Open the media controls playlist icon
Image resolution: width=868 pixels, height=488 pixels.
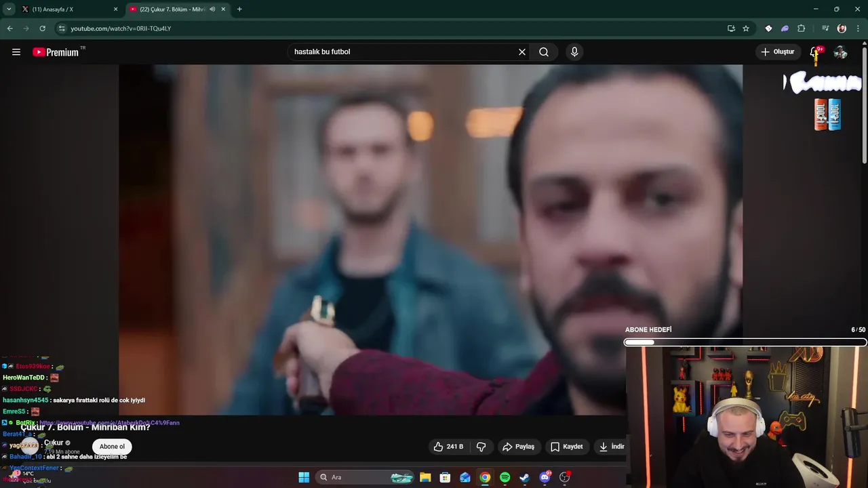[825, 28]
